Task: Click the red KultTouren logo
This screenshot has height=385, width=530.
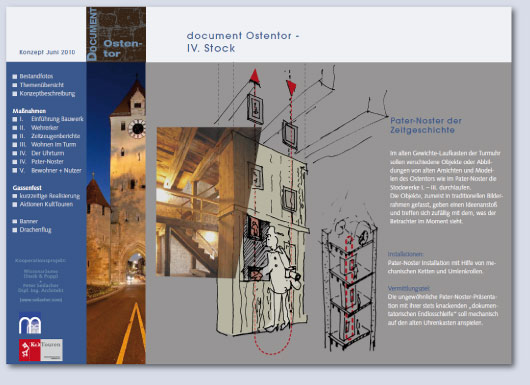Action: [41, 350]
